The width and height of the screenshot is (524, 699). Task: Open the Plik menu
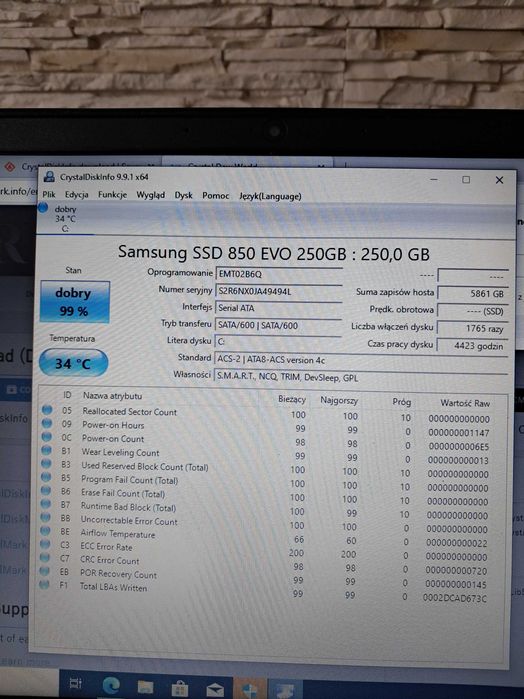[x=49, y=194]
